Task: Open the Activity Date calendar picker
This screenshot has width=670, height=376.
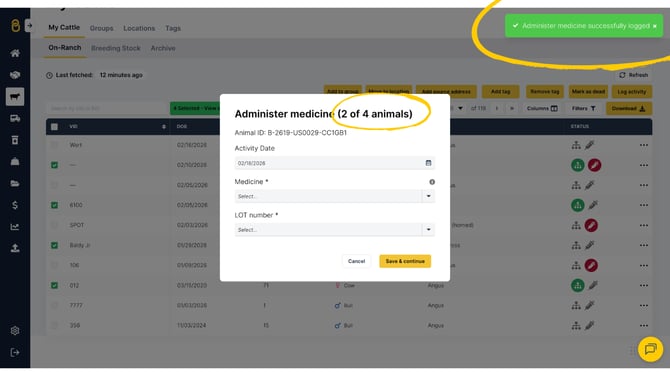Action: point(428,163)
